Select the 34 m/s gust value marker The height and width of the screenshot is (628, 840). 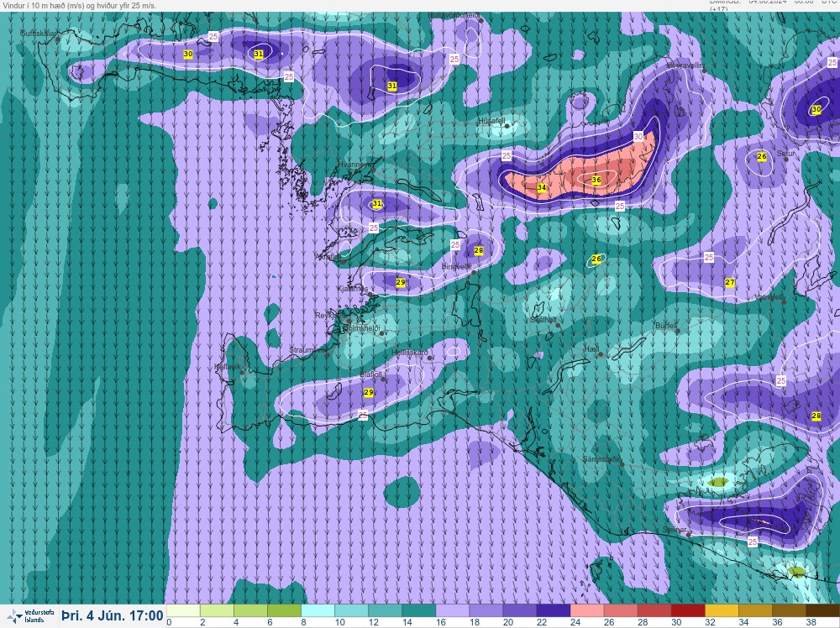(542, 187)
